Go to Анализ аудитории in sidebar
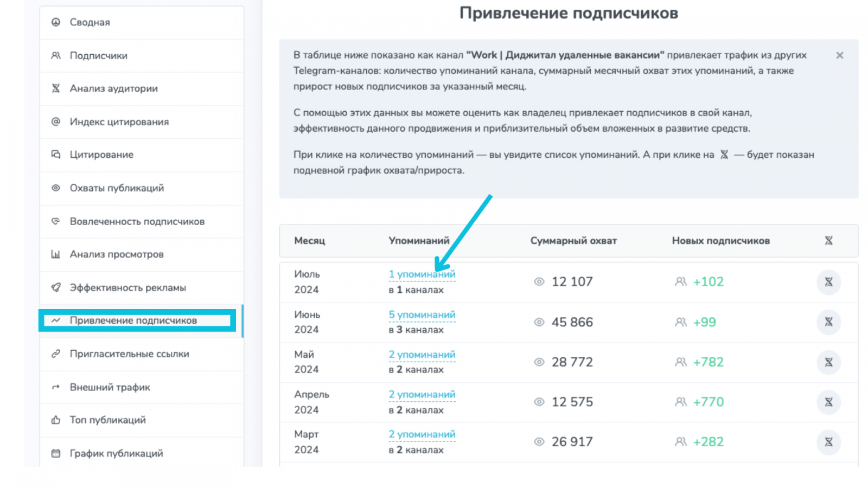This screenshot has width=868, height=488. click(113, 88)
